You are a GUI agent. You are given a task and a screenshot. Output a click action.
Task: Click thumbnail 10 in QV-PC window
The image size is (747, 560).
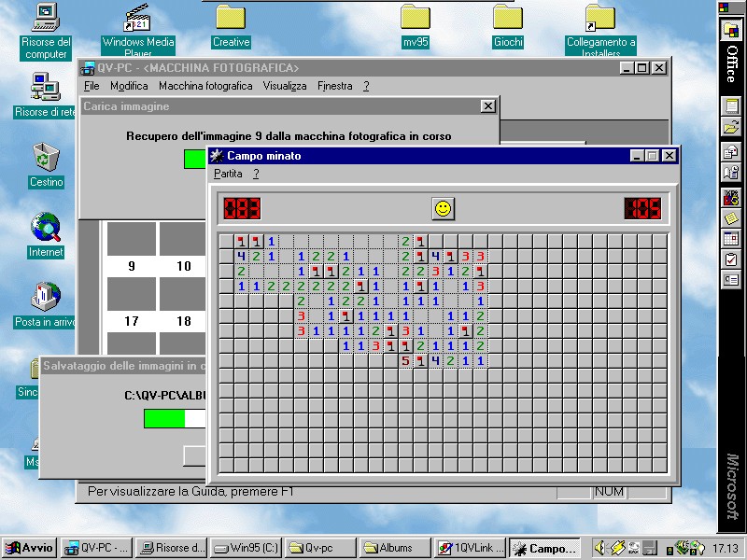pos(183,239)
